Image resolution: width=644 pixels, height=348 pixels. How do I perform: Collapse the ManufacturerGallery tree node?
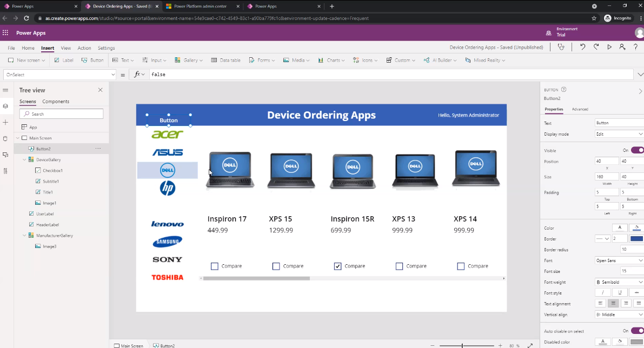pos(24,236)
